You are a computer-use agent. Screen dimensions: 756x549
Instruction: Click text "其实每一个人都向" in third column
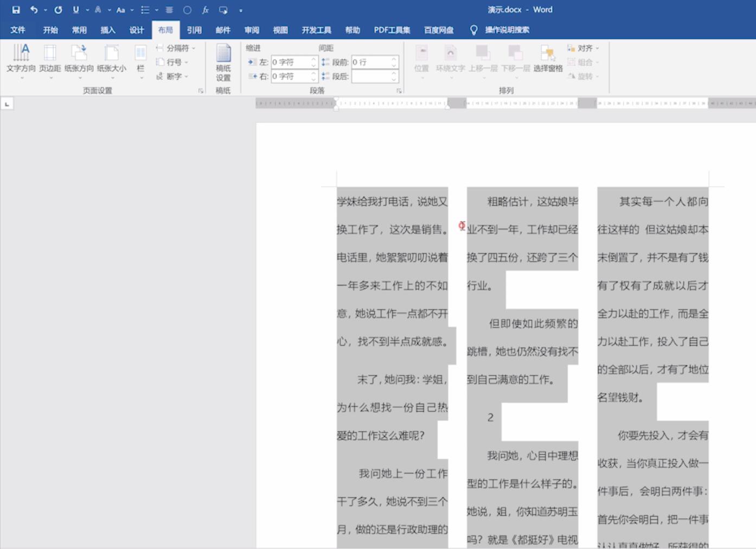664,202
